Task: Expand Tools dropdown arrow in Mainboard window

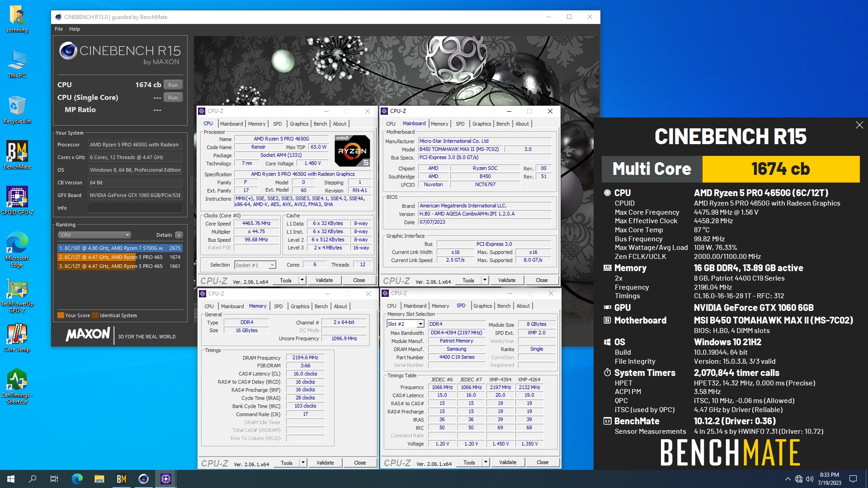Action: (485, 280)
